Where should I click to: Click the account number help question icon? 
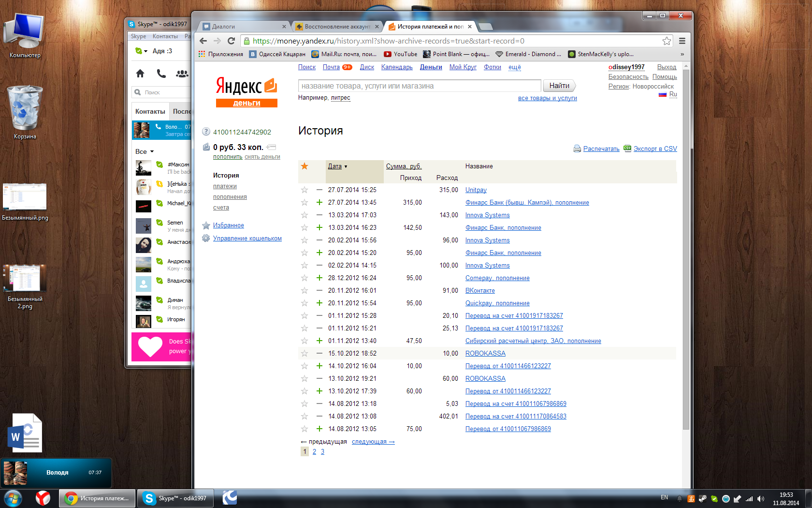(206, 132)
